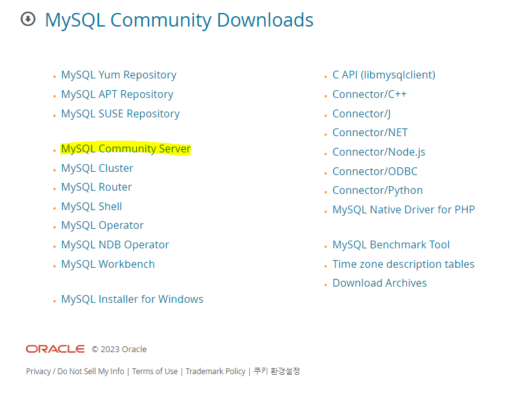Open MySQL APT Repository link
The height and width of the screenshot is (404, 532).
click(117, 94)
